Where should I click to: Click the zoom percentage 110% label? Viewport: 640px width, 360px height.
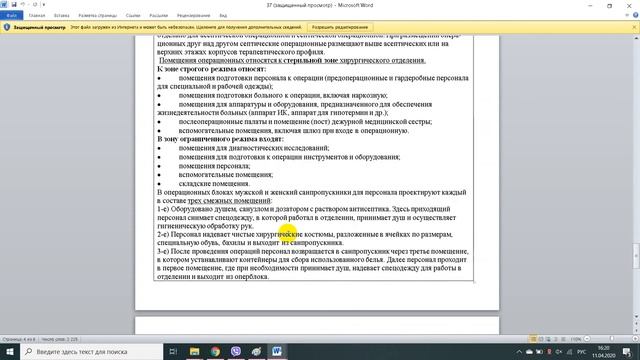tap(576, 339)
